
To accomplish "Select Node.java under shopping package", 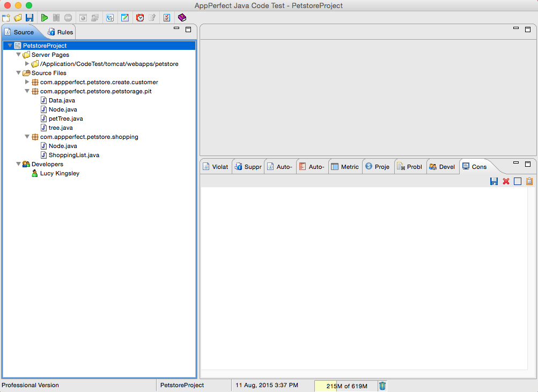I will (63, 146).
